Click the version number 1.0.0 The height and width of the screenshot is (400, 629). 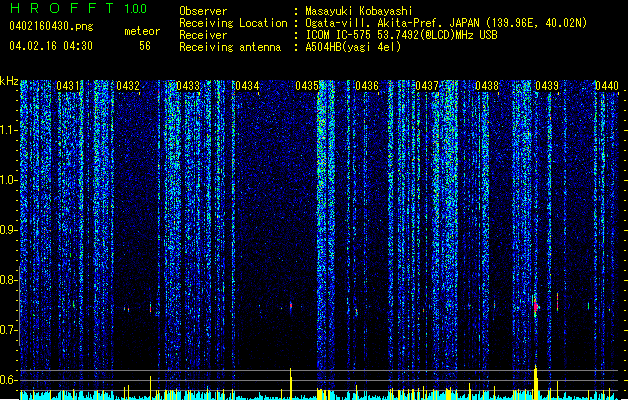[136, 9]
